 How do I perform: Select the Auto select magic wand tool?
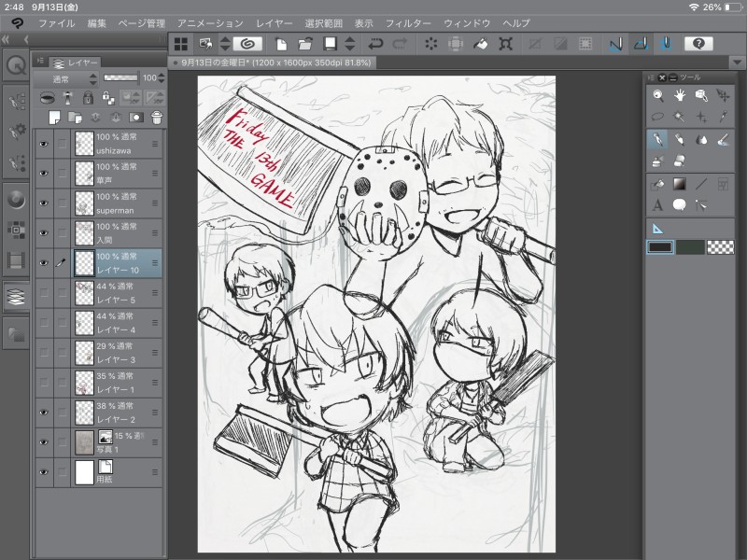(x=680, y=116)
